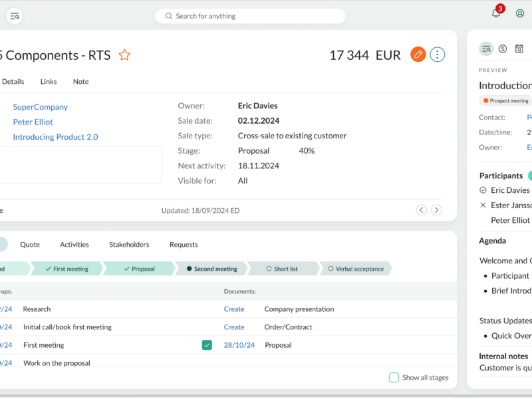
Task: Select the Second meeting stage
Action: 211,269
